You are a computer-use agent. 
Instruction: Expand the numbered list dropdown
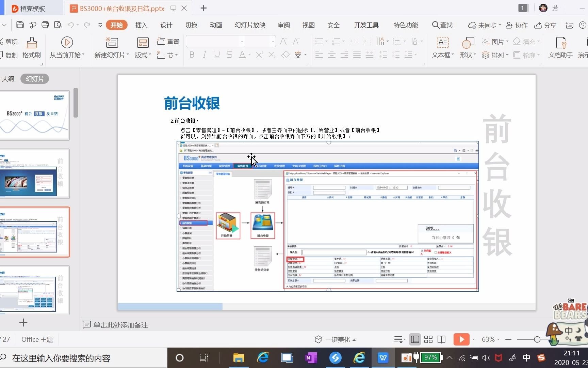coord(343,42)
